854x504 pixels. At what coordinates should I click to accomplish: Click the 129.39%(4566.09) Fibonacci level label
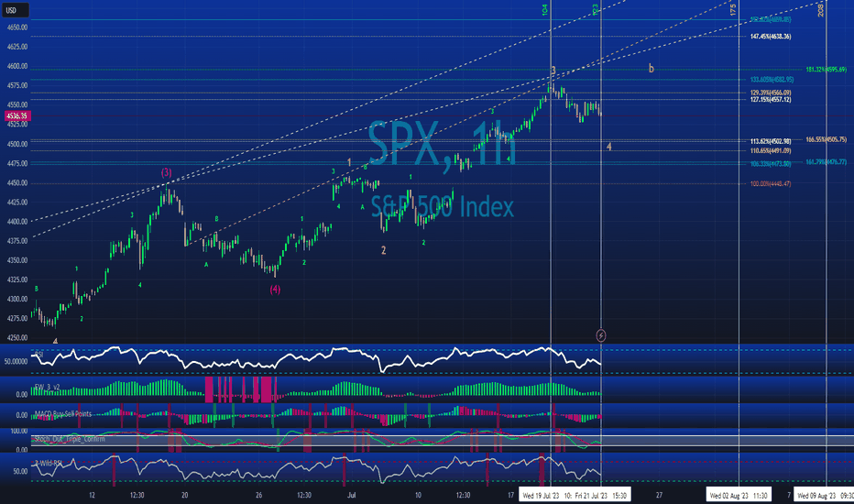[771, 93]
